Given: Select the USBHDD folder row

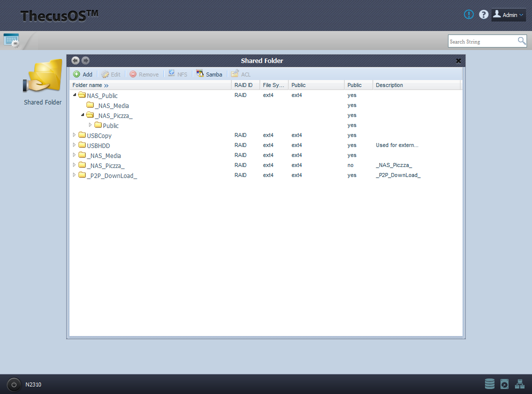Looking at the screenshot, I should (98, 145).
